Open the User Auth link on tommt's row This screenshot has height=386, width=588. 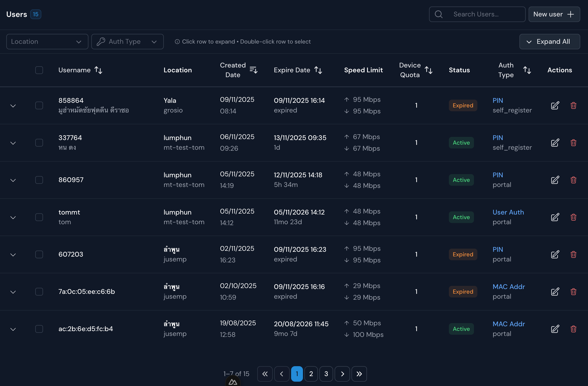coord(508,212)
